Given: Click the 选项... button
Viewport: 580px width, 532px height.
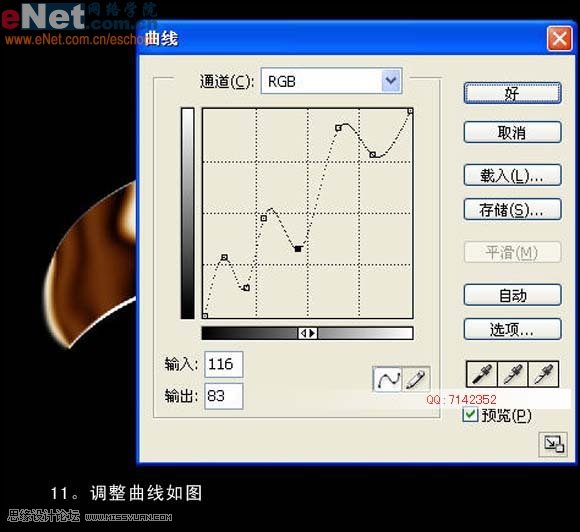Looking at the screenshot, I should (x=512, y=329).
